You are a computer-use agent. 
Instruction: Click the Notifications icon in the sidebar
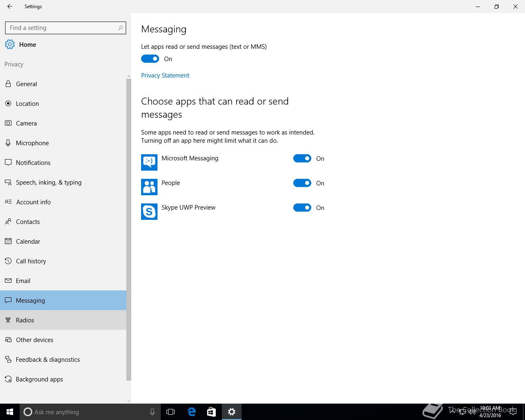[x=8, y=162]
